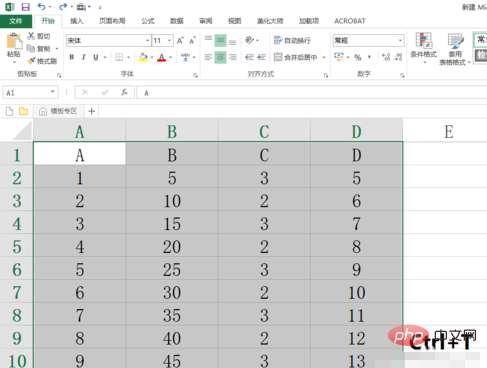This screenshot has width=487, height=368.
Task: Expand the fill color dropdown arrow
Action: pyautogui.click(x=152, y=57)
